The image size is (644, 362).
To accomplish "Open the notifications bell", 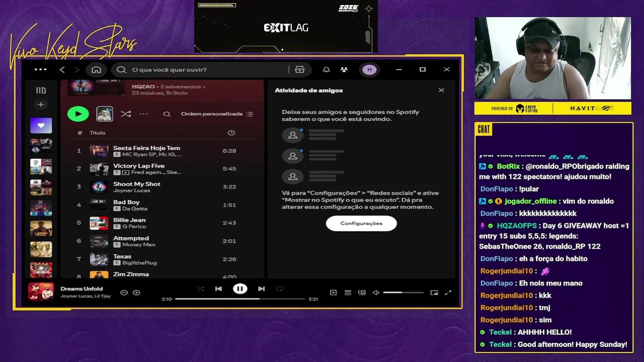I will pos(326,69).
